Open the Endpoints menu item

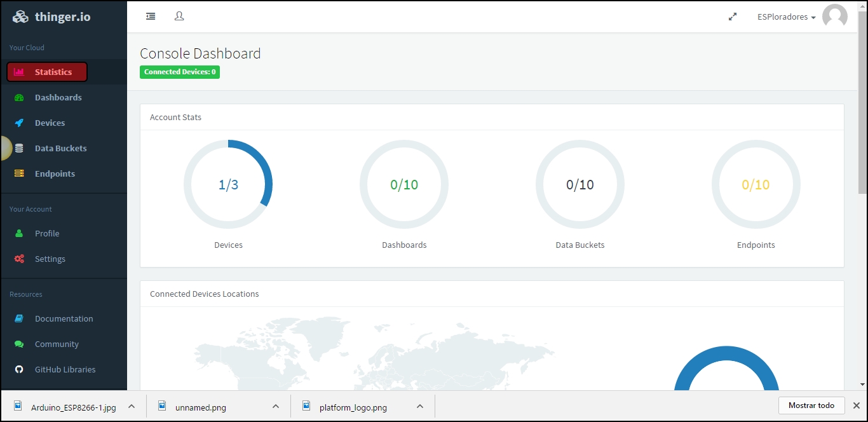(x=64, y=174)
